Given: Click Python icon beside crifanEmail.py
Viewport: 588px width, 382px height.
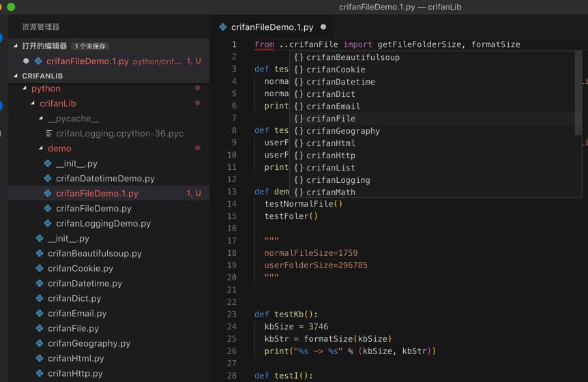Looking at the screenshot, I should coord(40,313).
